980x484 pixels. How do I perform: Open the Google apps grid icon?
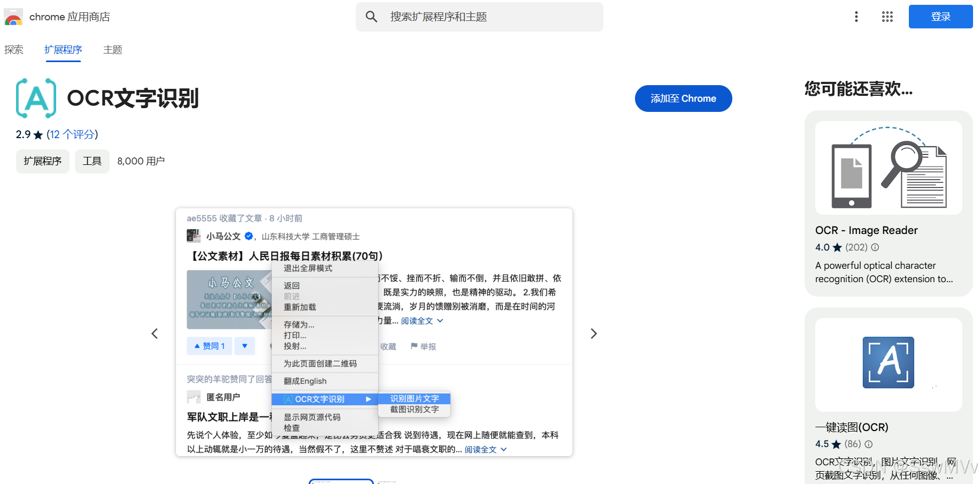(887, 17)
